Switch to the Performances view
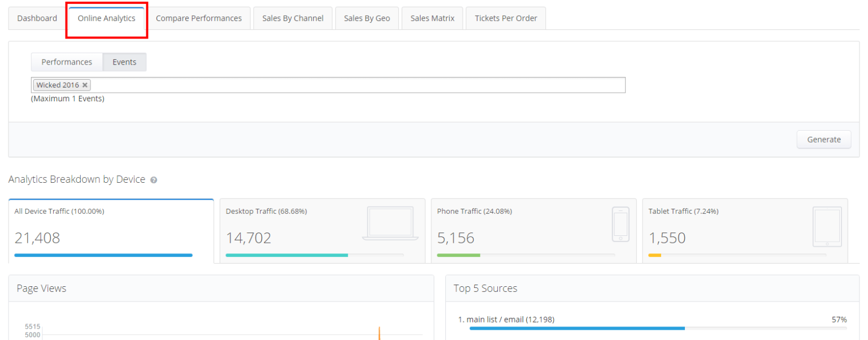 (67, 62)
